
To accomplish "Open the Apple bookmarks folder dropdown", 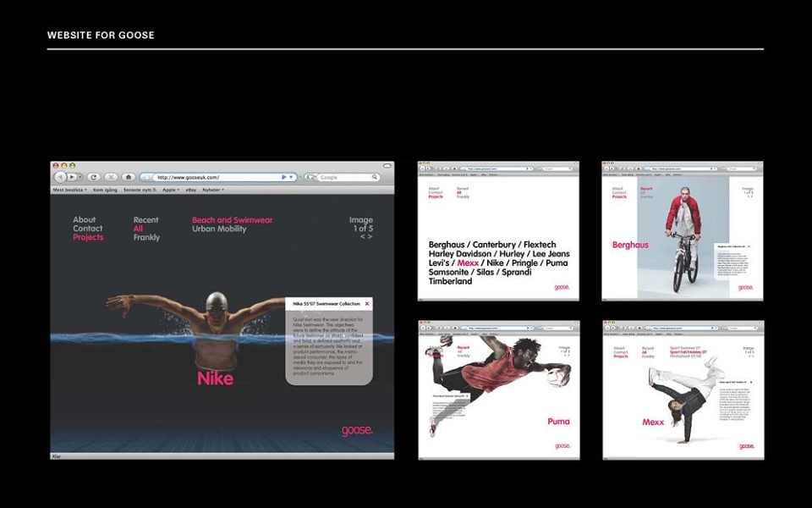I will click(171, 190).
